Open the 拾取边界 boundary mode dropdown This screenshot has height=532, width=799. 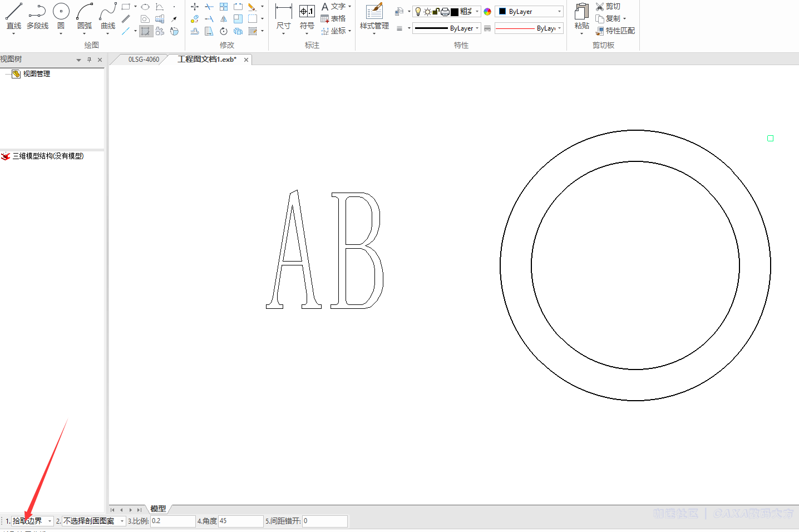click(x=50, y=521)
